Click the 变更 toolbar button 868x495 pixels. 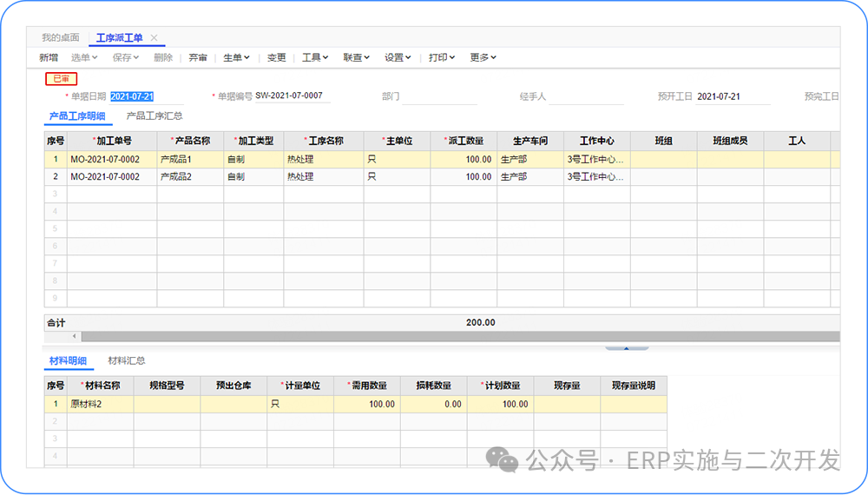point(276,57)
